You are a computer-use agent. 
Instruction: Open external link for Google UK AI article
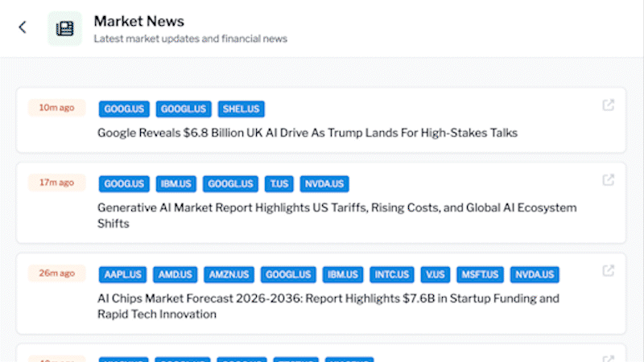point(609,105)
